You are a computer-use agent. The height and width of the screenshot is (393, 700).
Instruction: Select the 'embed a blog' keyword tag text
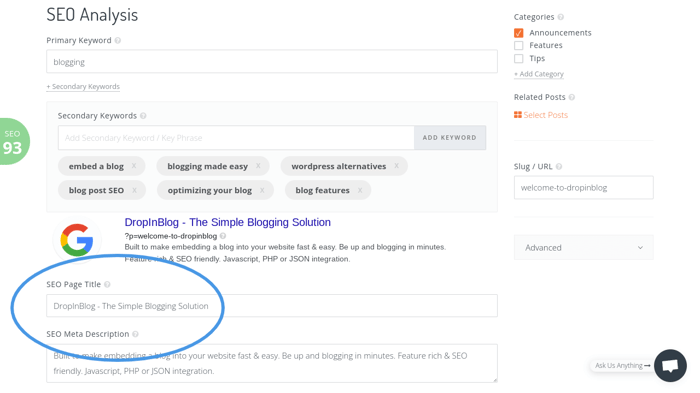click(96, 166)
